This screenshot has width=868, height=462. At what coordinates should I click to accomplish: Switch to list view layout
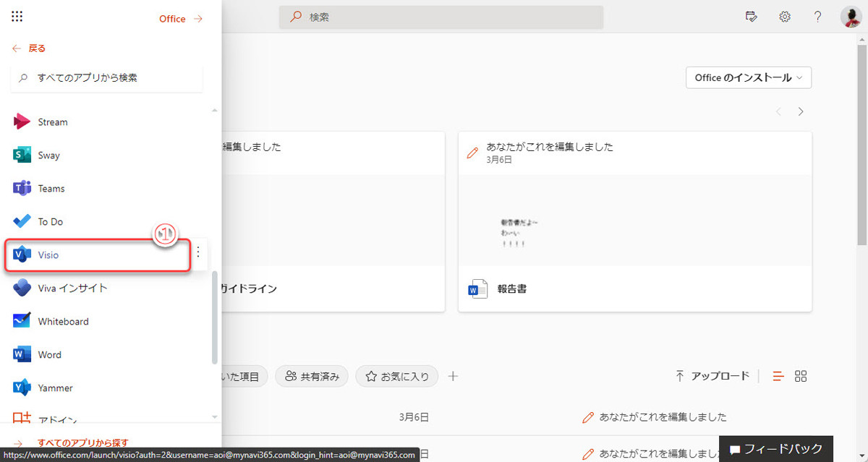(778, 376)
